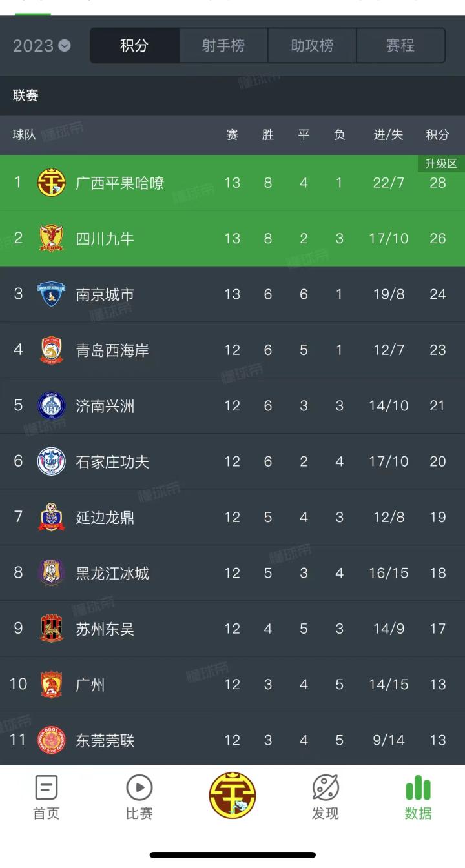
Task: Open the 延边龙鼎 team name
Action: [105, 518]
